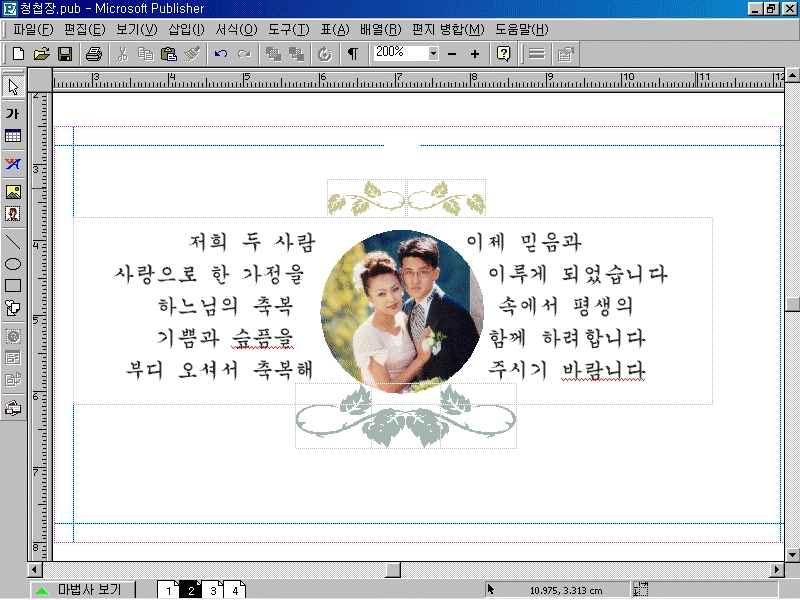Viewport: 800px width, 600px height.
Task: Click the text '이루게 되었습니다'
Action: click(578, 274)
